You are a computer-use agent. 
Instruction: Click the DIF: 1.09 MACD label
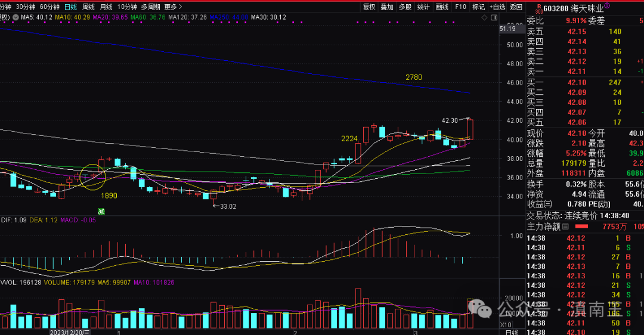pyautogui.click(x=14, y=220)
